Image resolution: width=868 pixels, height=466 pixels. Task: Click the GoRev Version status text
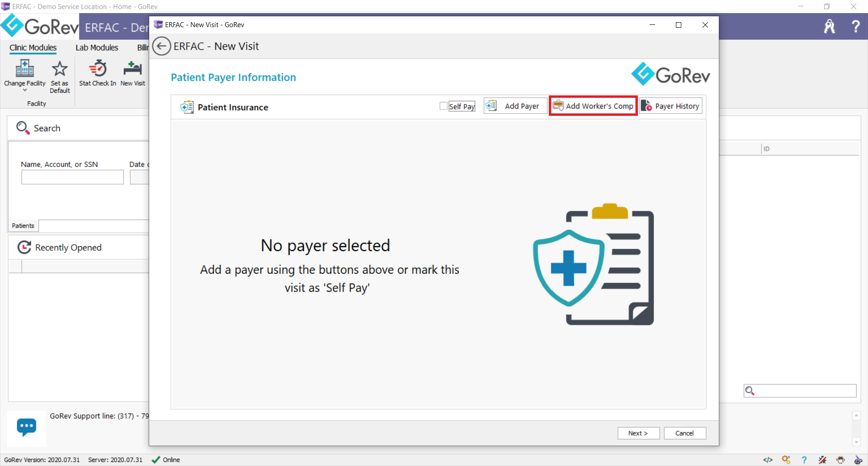pos(42,460)
